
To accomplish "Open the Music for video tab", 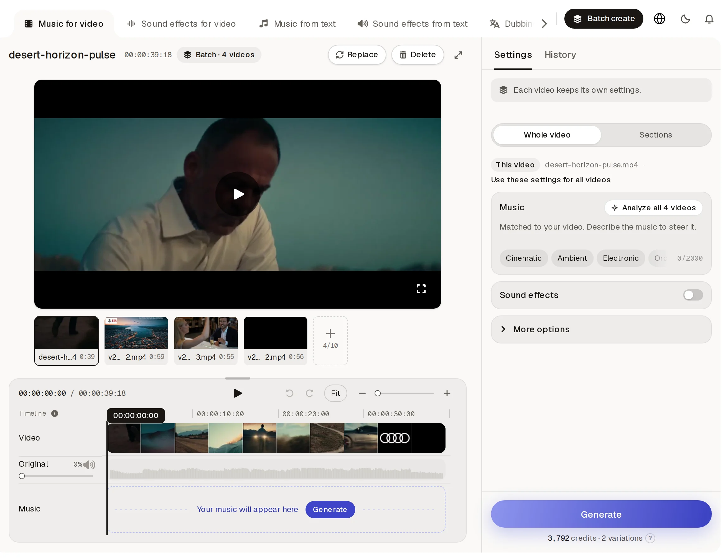I will pyautogui.click(x=65, y=24).
